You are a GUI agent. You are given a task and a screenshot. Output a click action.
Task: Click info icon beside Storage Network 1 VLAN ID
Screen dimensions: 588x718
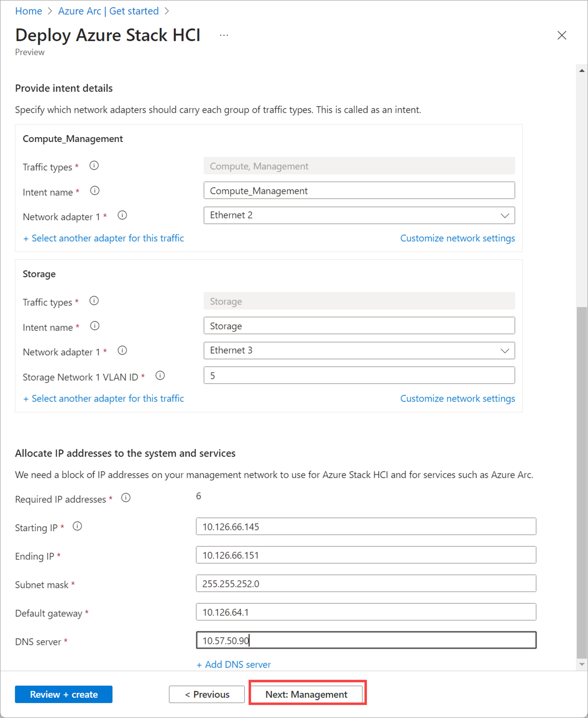point(160,376)
